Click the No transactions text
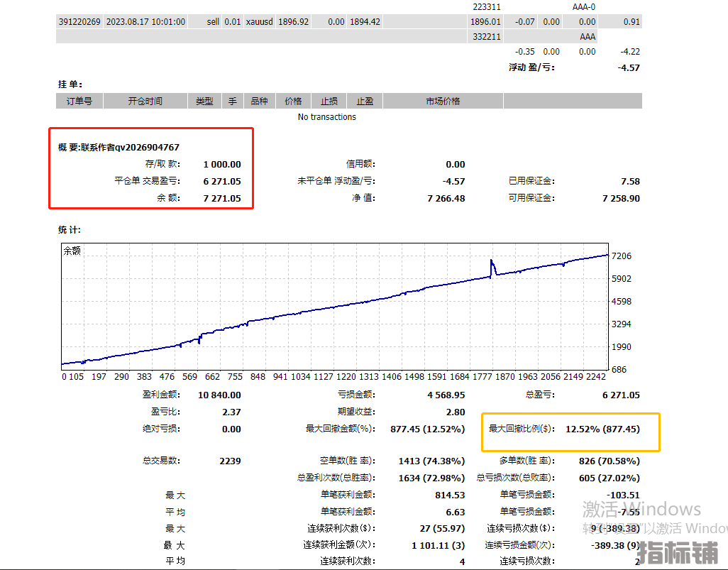 point(326,117)
